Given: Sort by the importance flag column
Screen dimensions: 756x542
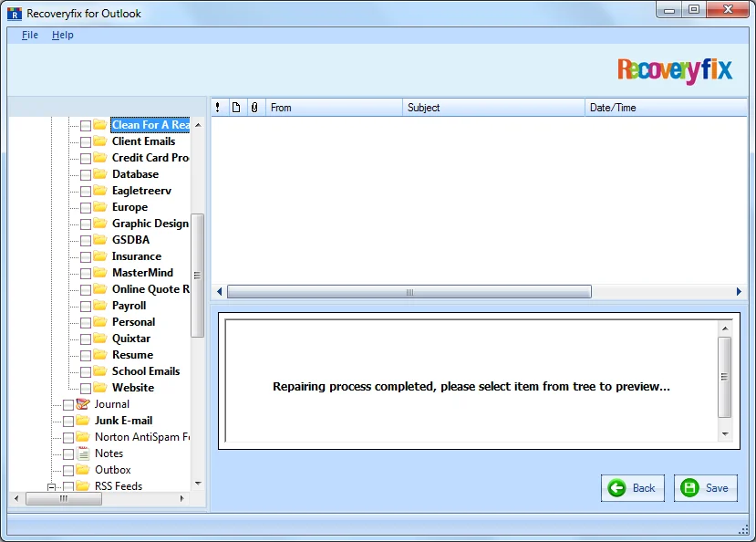Looking at the screenshot, I should click(218, 107).
